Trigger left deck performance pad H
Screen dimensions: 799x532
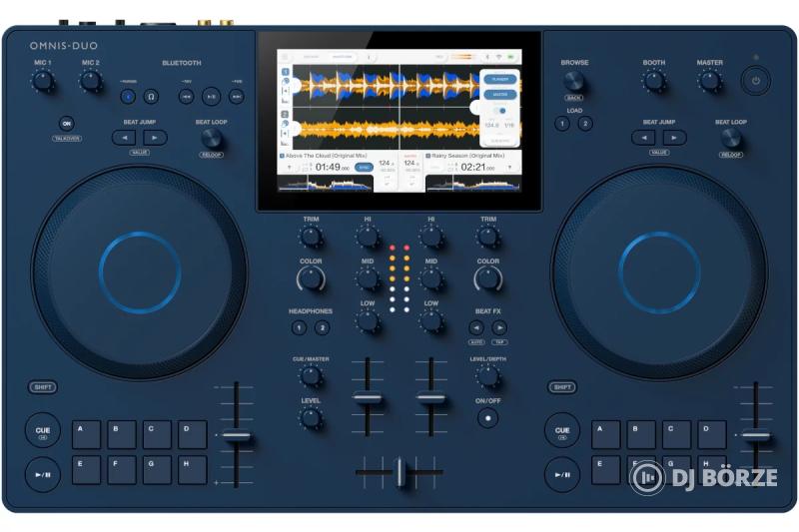(192, 470)
